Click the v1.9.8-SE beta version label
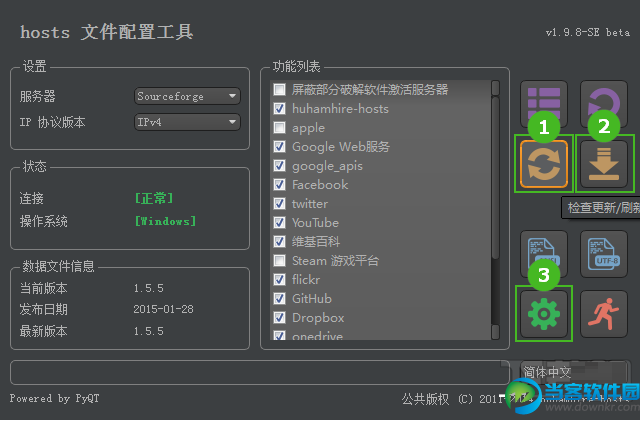 coord(588,32)
